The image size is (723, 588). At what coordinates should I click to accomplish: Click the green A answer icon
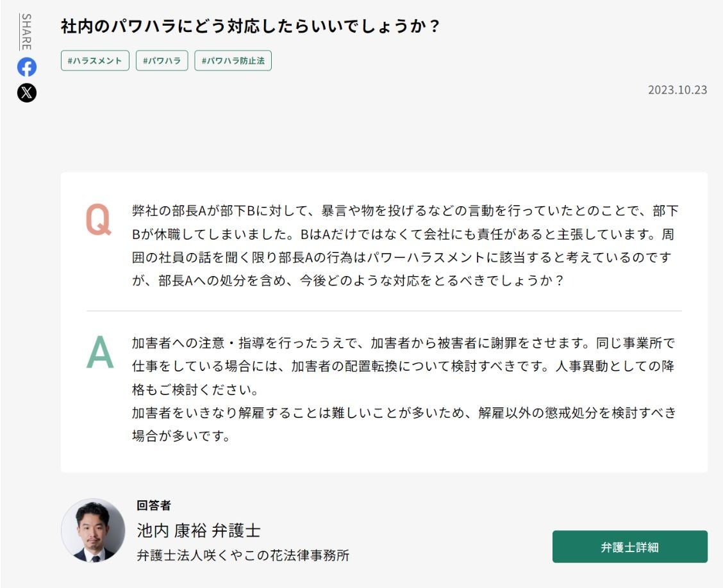(99, 354)
